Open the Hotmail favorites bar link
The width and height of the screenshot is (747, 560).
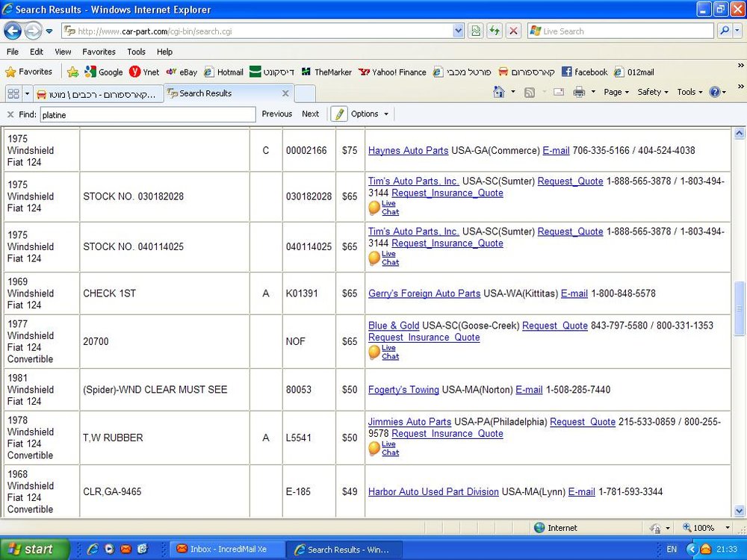tap(223, 72)
